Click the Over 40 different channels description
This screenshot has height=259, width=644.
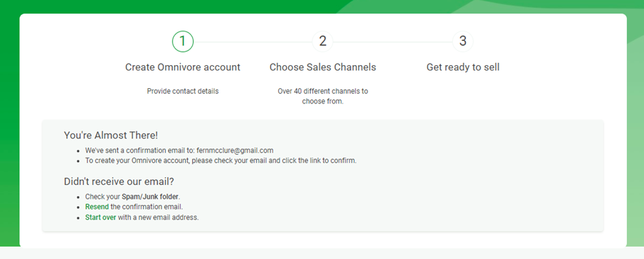323,96
